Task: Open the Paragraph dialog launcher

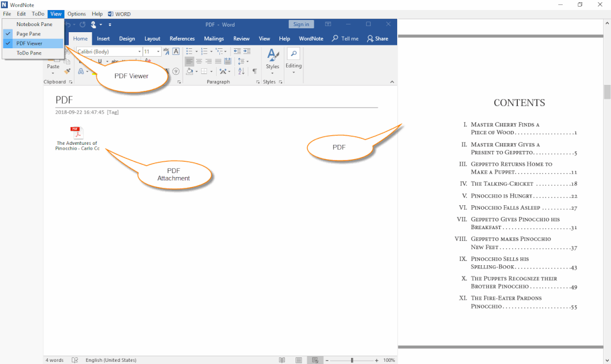Action: (258, 82)
